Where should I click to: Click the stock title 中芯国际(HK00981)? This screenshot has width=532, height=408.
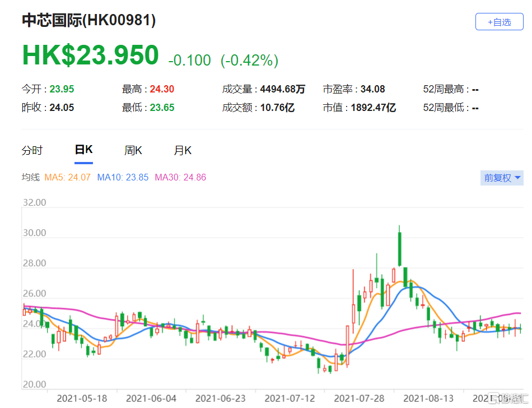89,20
